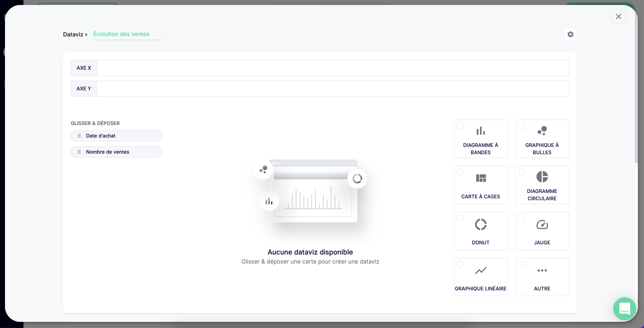Click the AXE X label
644x328 pixels.
click(x=84, y=68)
